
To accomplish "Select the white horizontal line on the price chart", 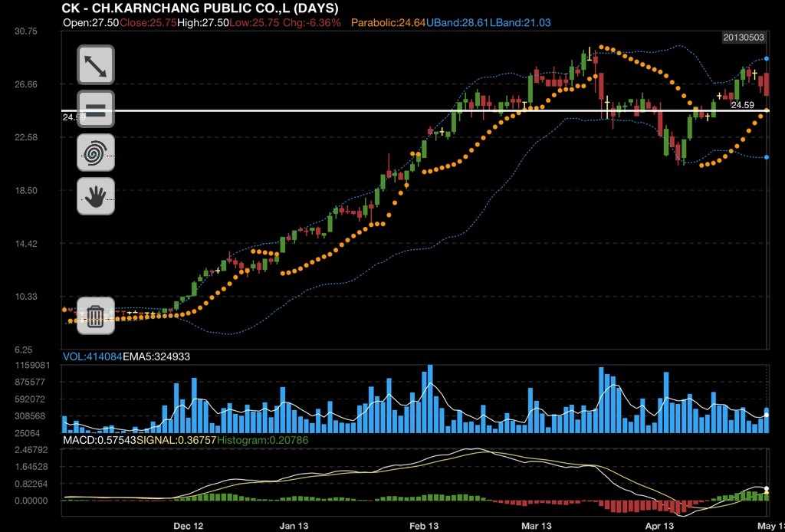I will click(x=415, y=110).
